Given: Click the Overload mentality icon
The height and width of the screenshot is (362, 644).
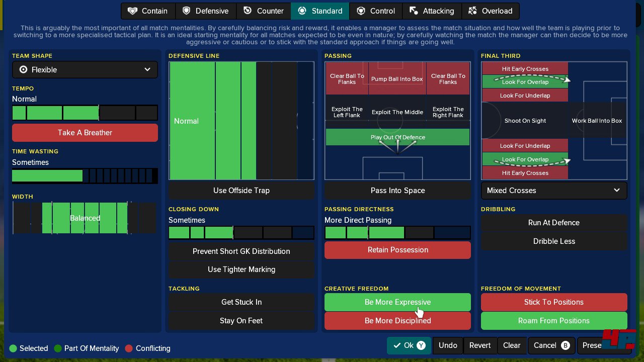Looking at the screenshot, I should [x=472, y=11].
